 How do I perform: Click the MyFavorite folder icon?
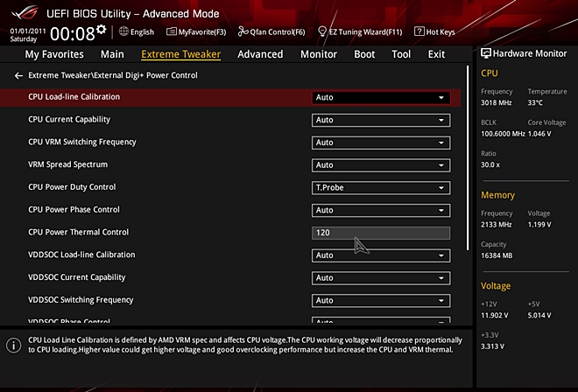[x=172, y=31]
